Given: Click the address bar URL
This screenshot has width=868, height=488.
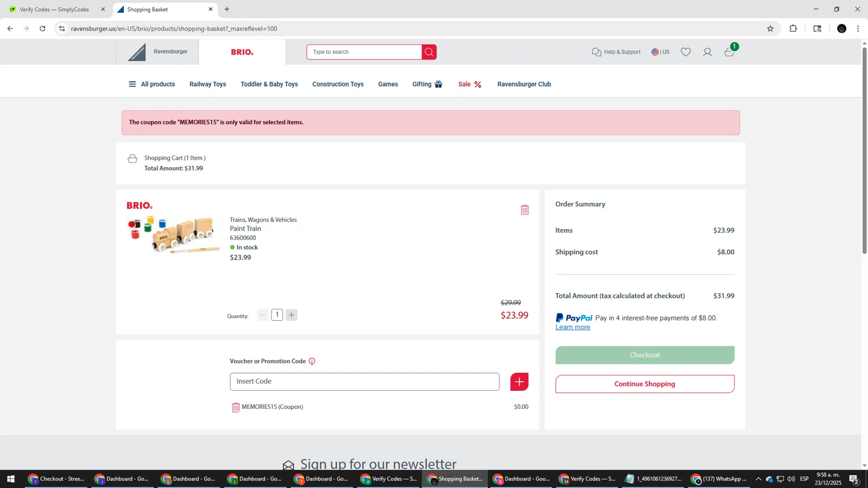Looking at the screenshot, I should point(174,28).
